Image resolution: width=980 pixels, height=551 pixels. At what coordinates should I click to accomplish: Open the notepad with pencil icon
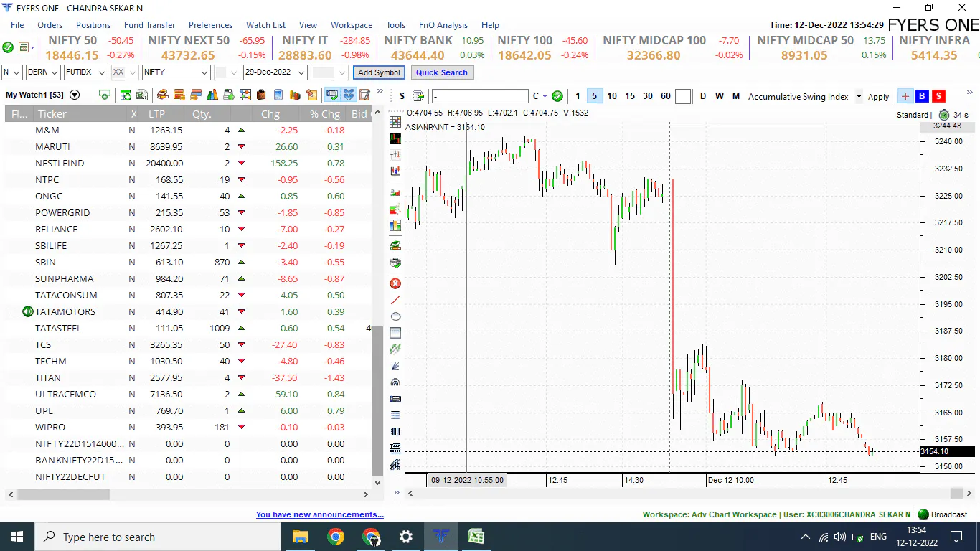click(x=364, y=95)
